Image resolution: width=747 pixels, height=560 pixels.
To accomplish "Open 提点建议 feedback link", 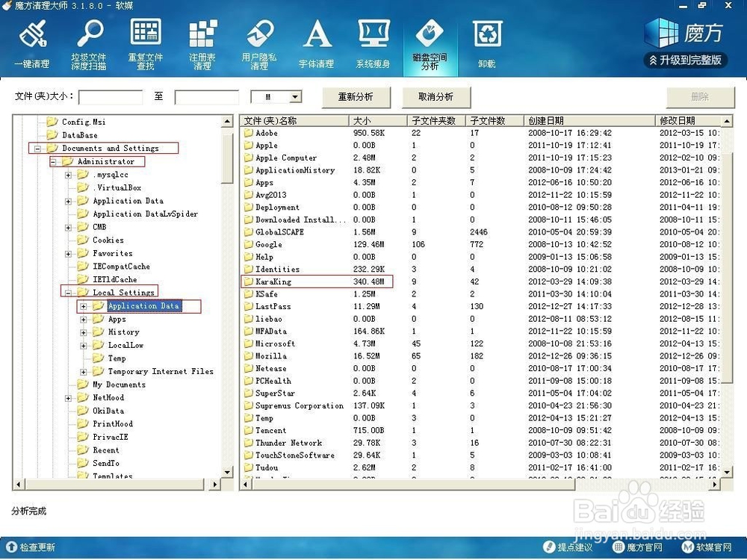I will point(568,547).
